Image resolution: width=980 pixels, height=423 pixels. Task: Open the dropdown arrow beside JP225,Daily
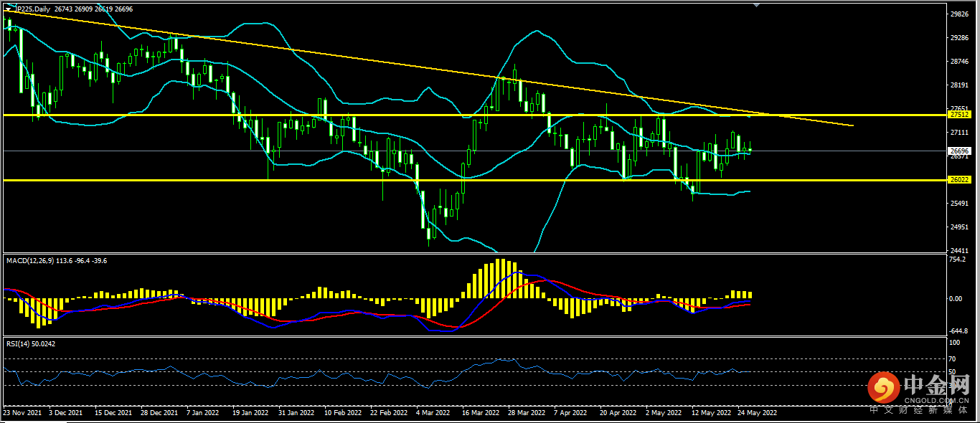(x=8, y=9)
